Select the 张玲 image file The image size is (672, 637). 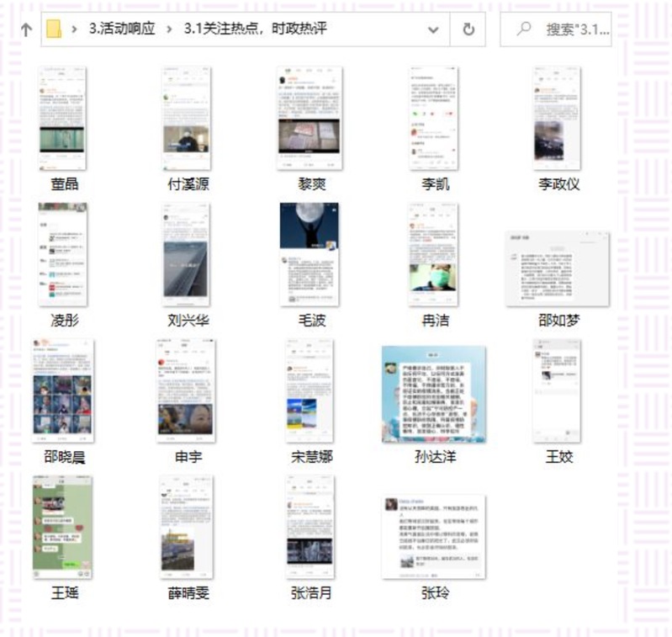click(433, 537)
